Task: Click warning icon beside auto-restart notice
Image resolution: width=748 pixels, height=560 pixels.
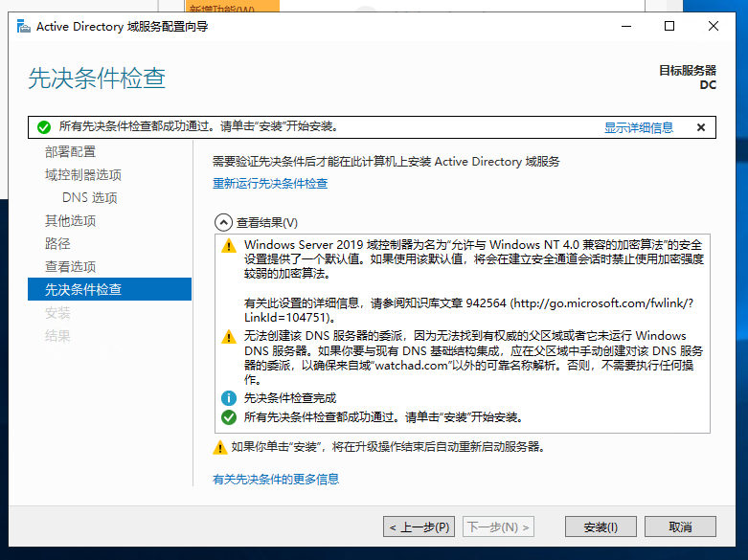Action: 220,447
